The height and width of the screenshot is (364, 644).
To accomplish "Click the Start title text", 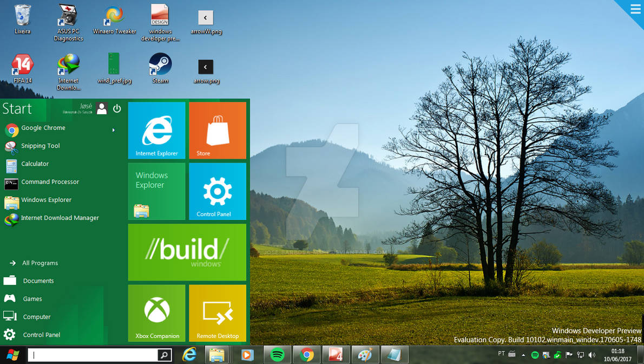I will point(17,108).
